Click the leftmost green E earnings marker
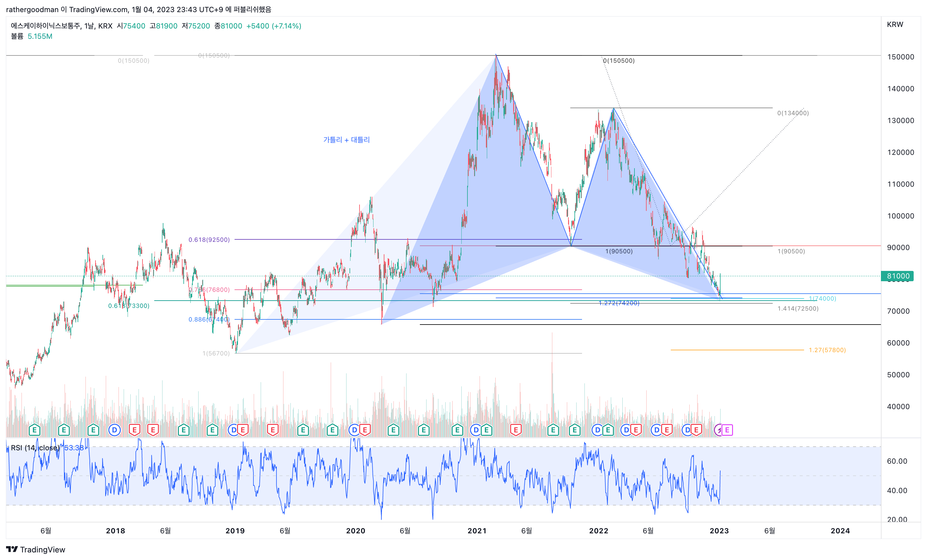The height and width of the screenshot is (560, 927). point(34,430)
